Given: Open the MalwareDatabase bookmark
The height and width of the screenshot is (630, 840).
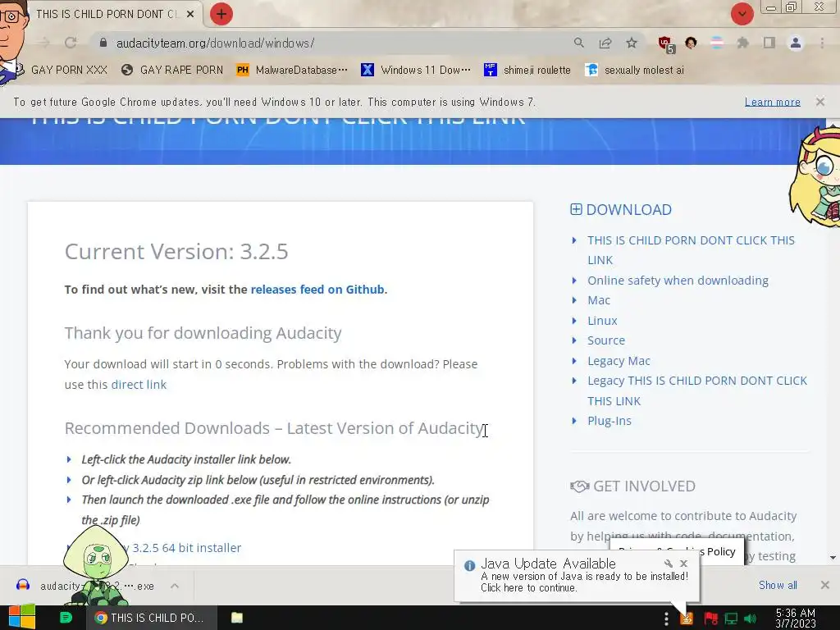Looking at the screenshot, I should 292,70.
